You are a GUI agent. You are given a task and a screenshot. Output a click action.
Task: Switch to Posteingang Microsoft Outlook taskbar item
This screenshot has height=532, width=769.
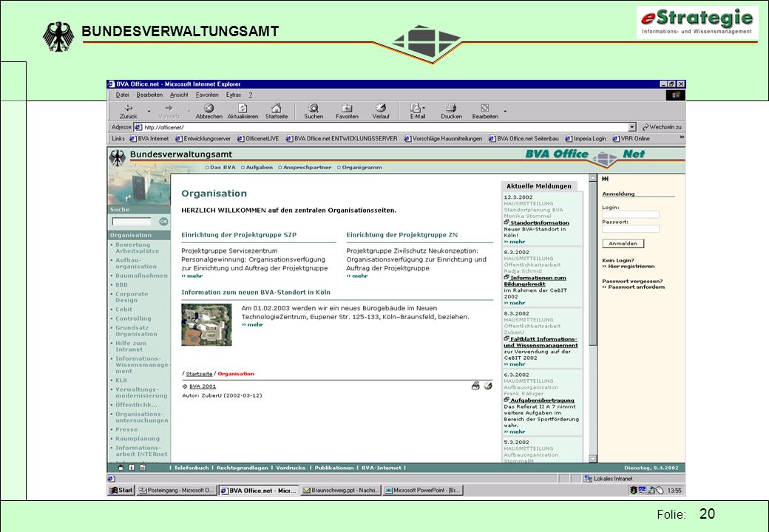point(177,490)
